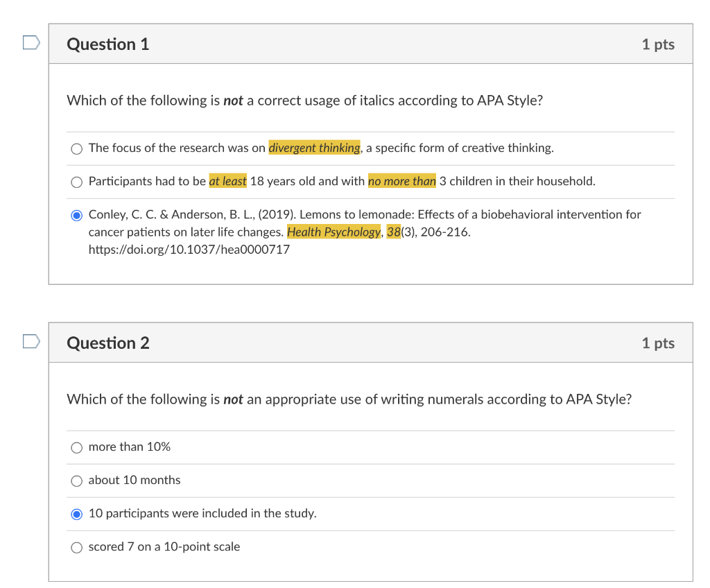
Task: Click the '1 pts' label of Question 2
Action: (x=657, y=343)
